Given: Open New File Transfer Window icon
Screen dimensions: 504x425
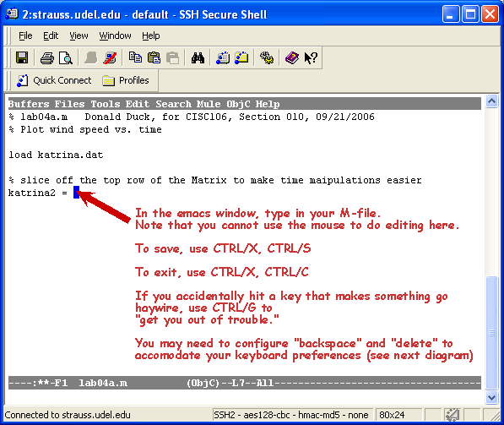Looking at the screenshot, I should coord(241,58).
